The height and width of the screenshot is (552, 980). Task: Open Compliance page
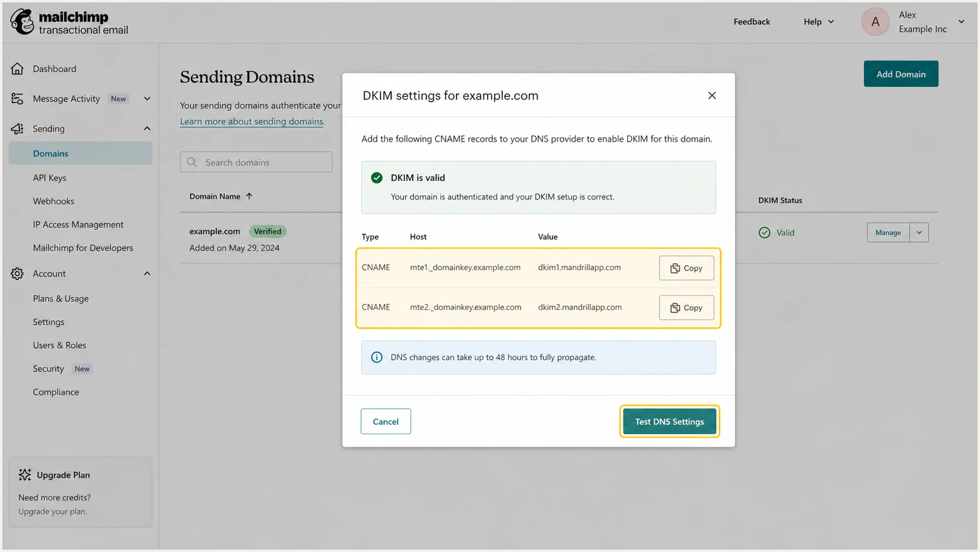[x=56, y=392]
